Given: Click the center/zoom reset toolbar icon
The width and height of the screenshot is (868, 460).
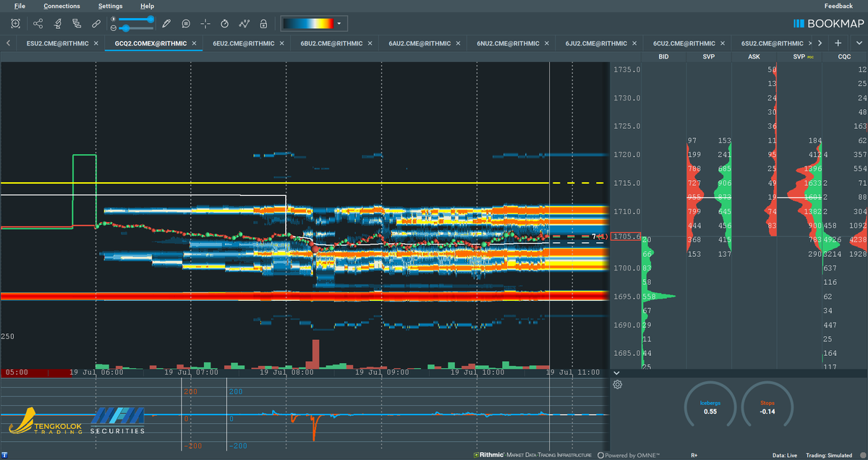Looking at the screenshot, I should pos(16,24).
